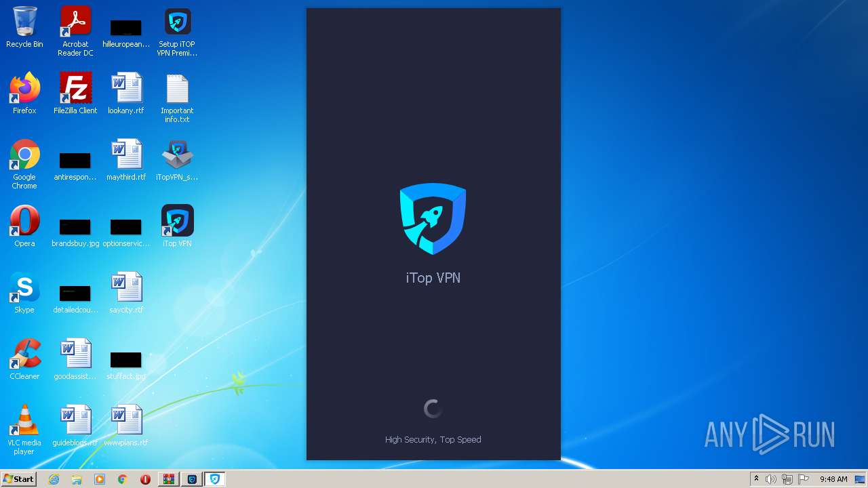This screenshot has height=488, width=868.
Task: Select the Google Chrome desktop shortcut
Action: click(x=24, y=164)
